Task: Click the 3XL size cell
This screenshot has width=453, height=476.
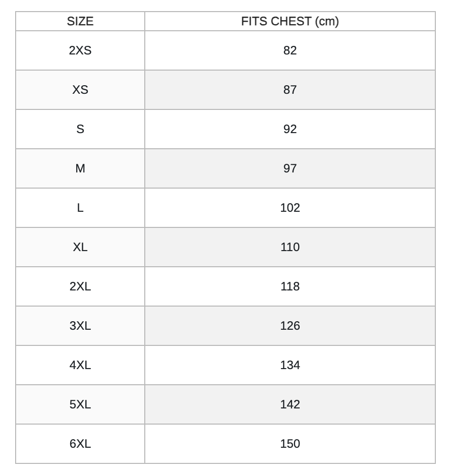Action: pos(80,326)
